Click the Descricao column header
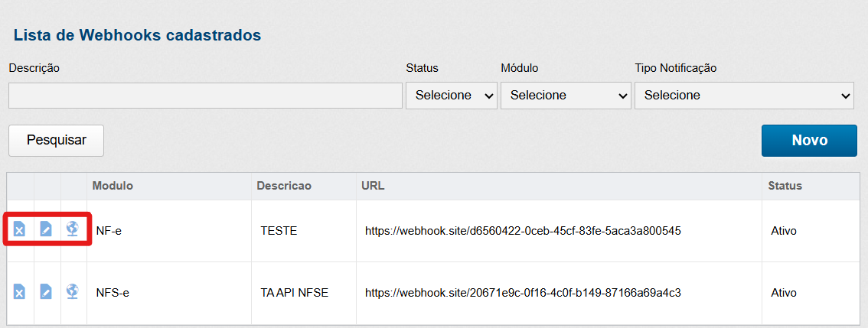Image resolution: width=868 pixels, height=328 pixels. pyautogui.click(x=283, y=186)
